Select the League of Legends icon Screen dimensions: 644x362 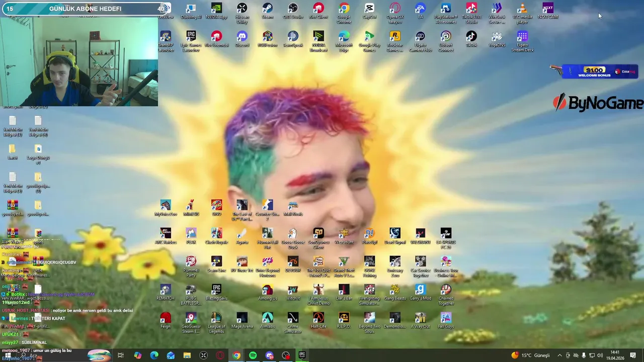[x=216, y=323]
